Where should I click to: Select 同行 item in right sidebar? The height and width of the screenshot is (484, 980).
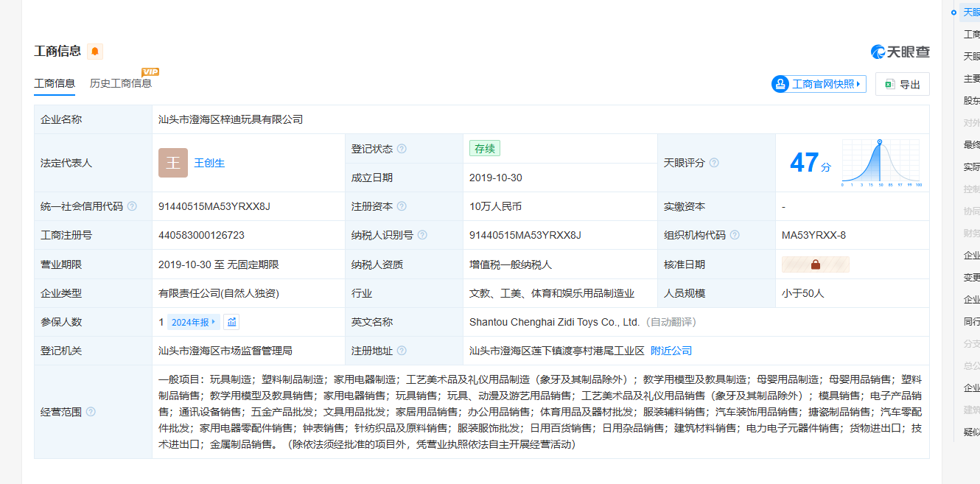[972, 322]
